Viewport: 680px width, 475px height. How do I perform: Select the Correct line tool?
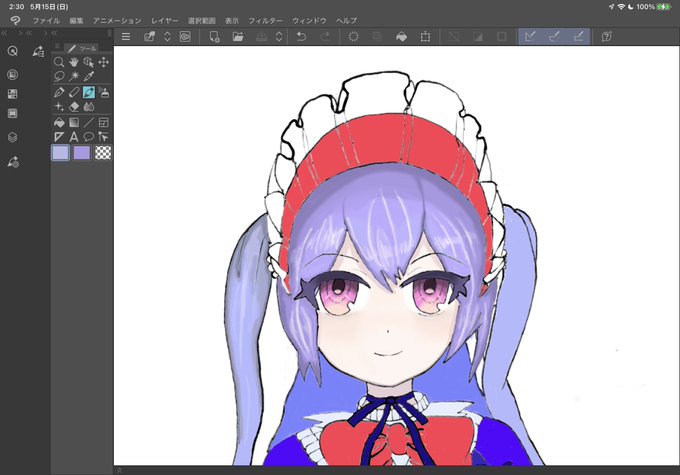104,137
